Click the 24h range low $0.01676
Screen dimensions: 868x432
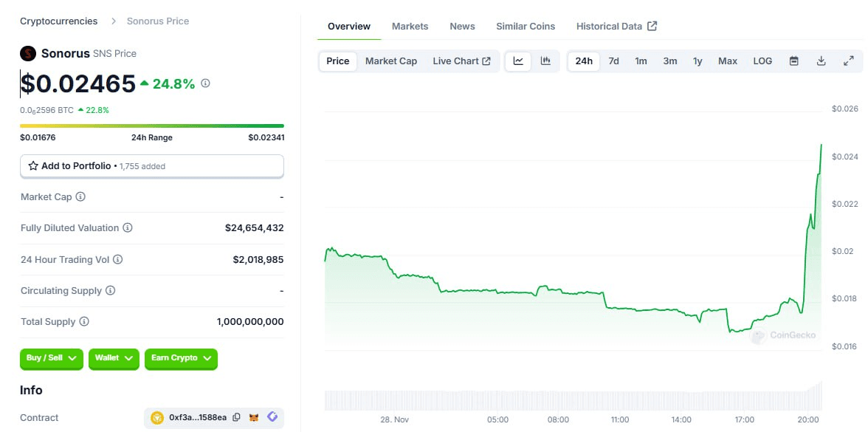pyautogui.click(x=38, y=137)
